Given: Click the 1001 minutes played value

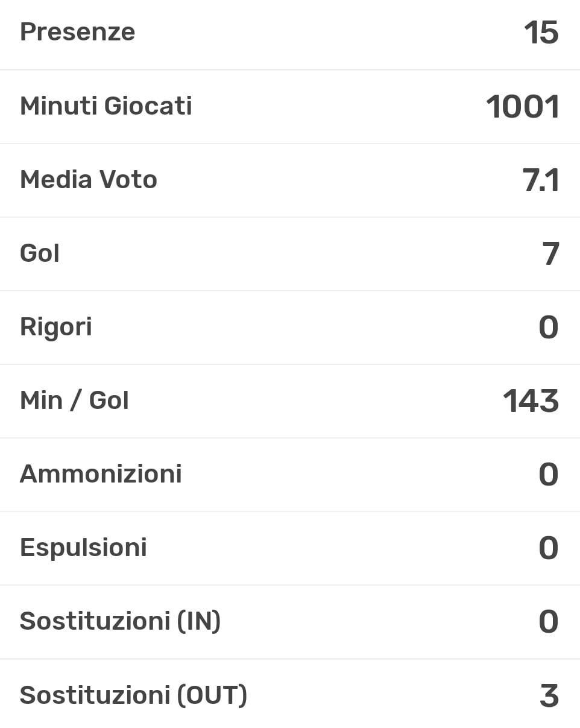Looking at the screenshot, I should [x=523, y=107].
